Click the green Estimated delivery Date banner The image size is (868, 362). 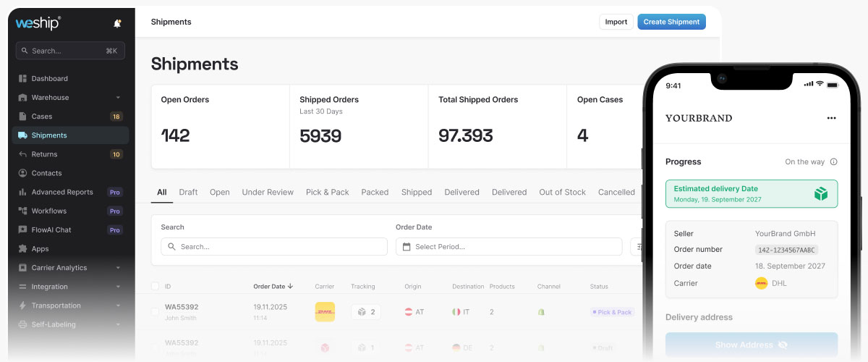coord(751,193)
